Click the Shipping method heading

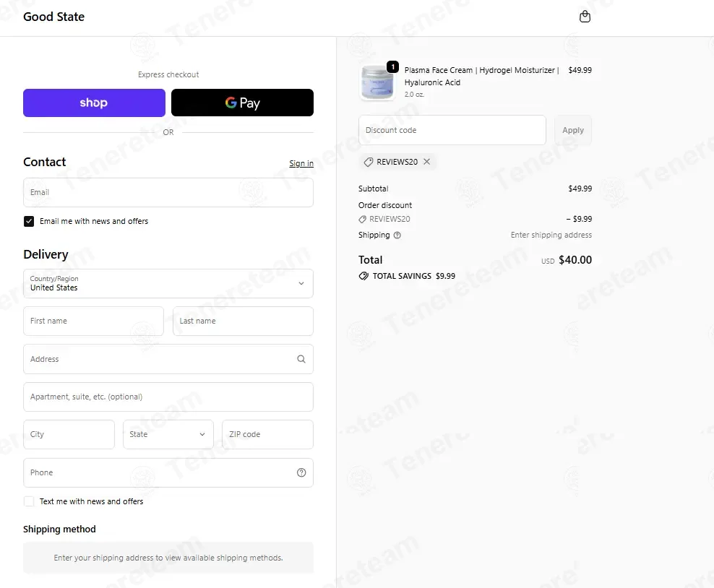(60, 529)
